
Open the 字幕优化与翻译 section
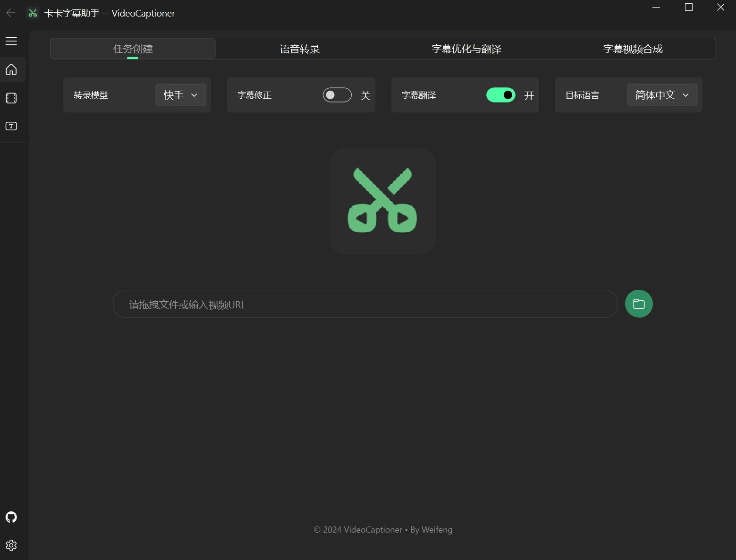pos(466,48)
